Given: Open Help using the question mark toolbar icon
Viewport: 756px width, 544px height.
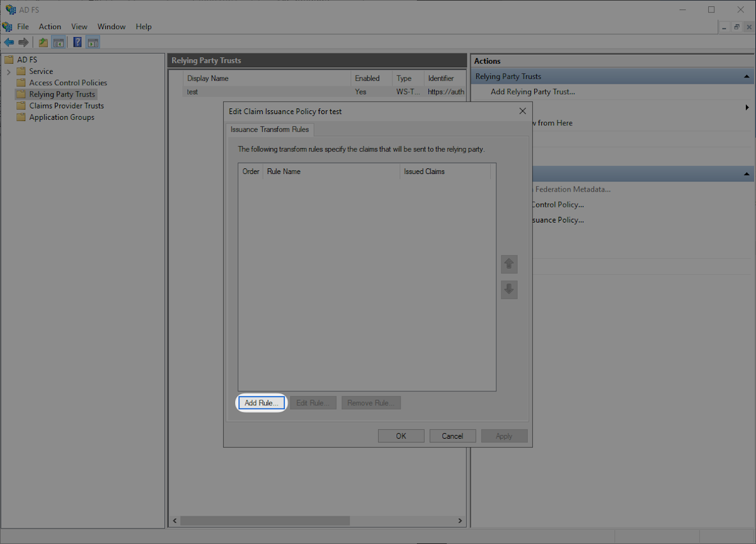Looking at the screenshot, I should tap(77, 42).
